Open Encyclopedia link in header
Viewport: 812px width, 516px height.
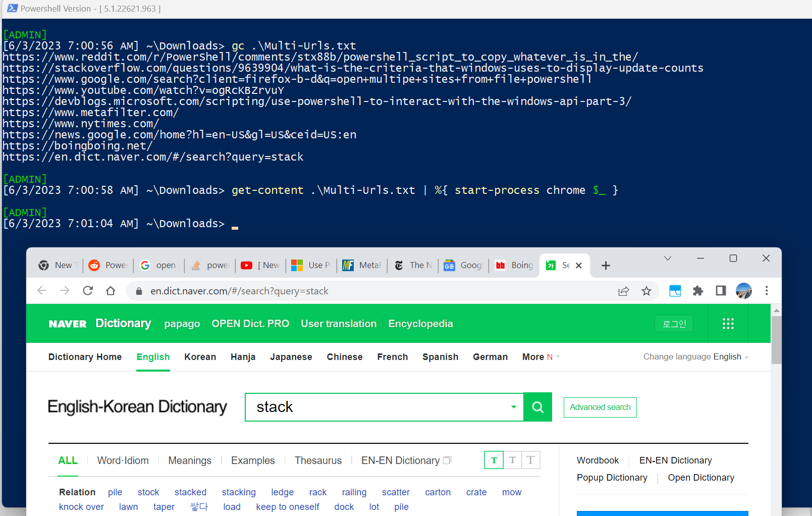coord(420,324)
